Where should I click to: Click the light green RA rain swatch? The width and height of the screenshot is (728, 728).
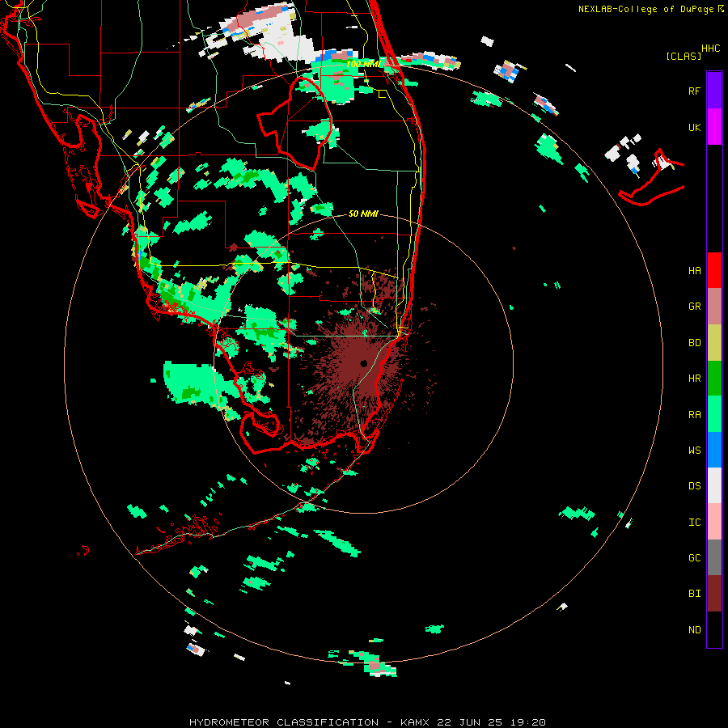coord(714,414)
